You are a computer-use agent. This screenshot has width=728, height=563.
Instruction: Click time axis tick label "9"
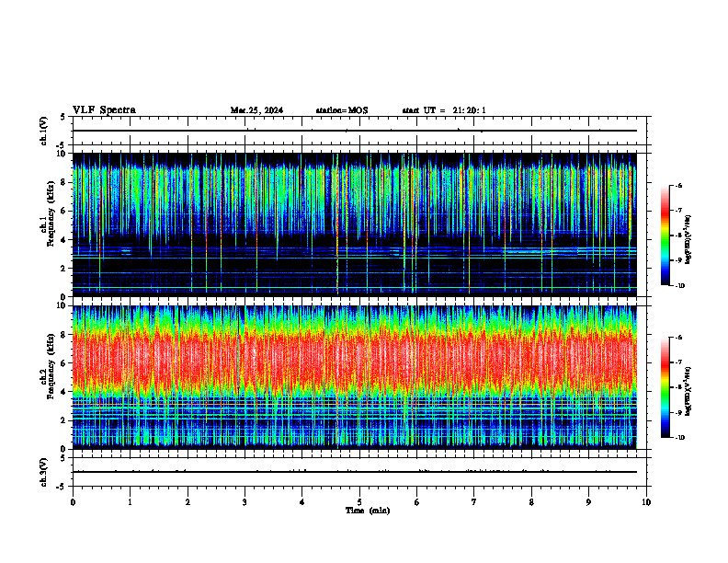[588, 502]
